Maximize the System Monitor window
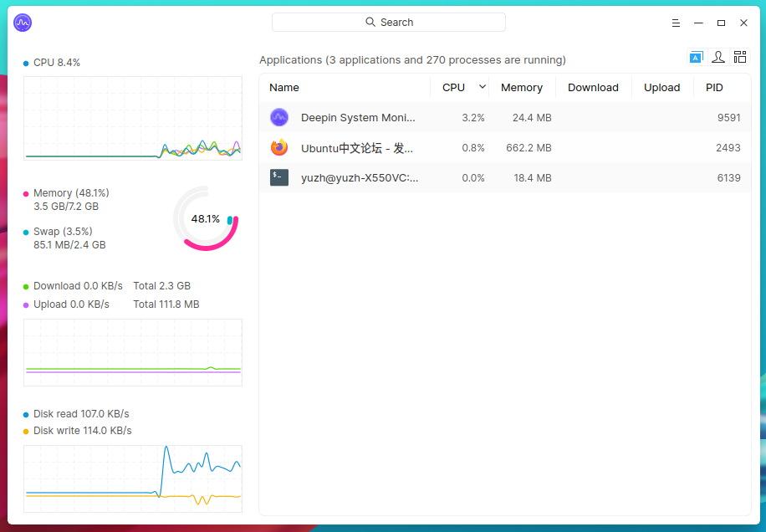Screen dimensions: 766x532 (x=721, y=23)
